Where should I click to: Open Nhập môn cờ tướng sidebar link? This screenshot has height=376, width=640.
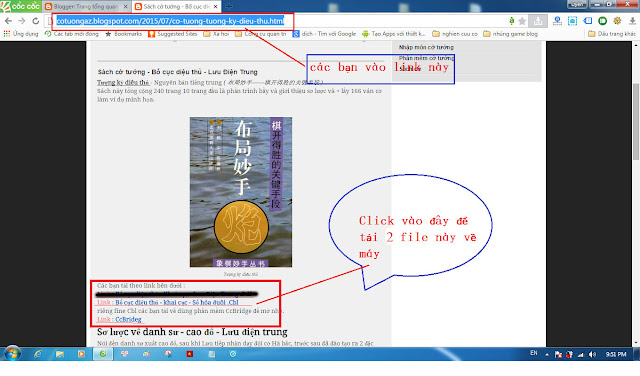[426, 47]
